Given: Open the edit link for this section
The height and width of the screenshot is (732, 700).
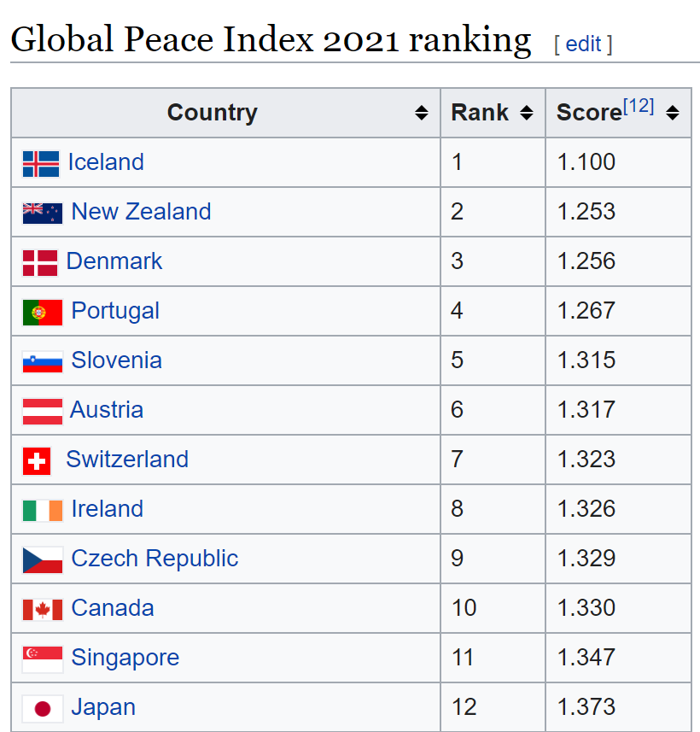Looking at the screenshot, I should [583, 44].
